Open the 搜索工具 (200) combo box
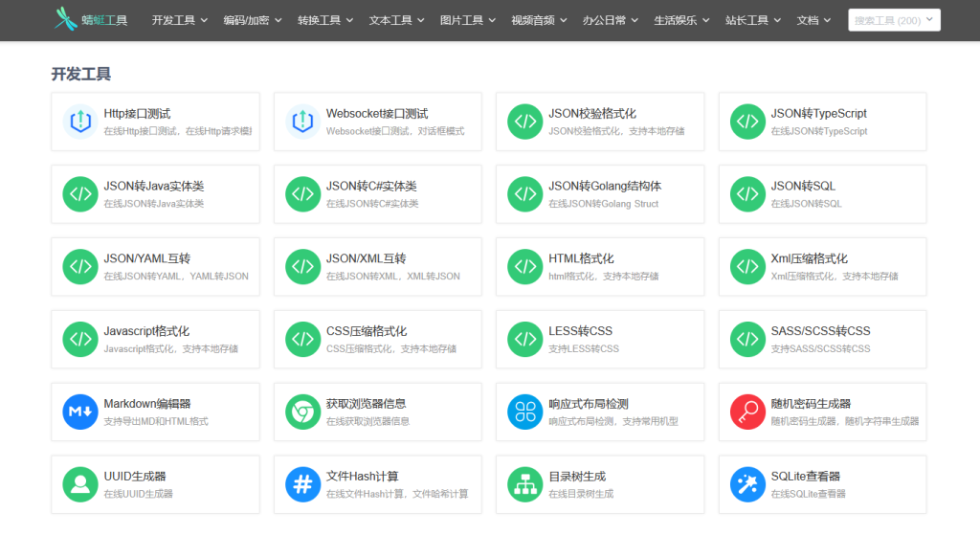Screen dimensions: 980x535 (x=894, y=20)
